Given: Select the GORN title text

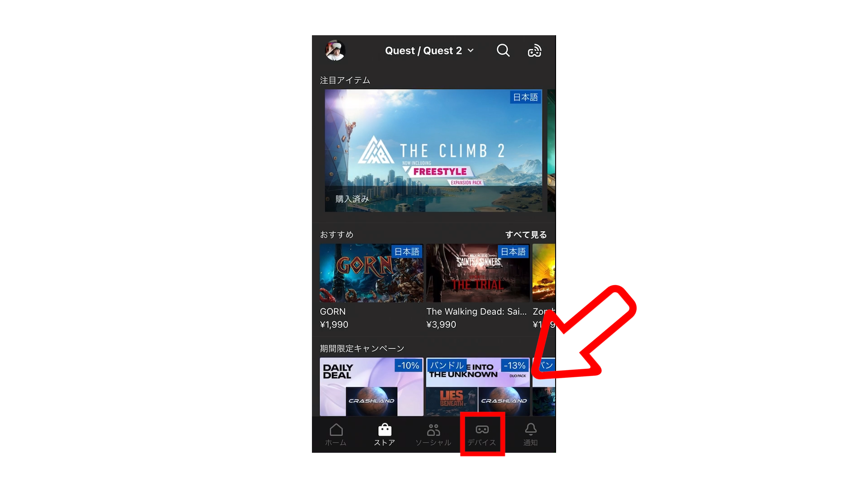Looking at the screenshot, I should tap(332, 311).
